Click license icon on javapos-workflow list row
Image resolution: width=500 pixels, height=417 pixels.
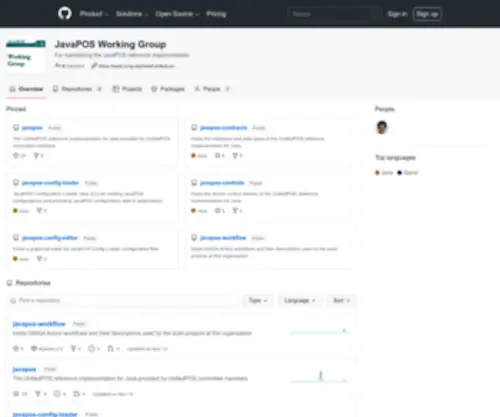point(34,349)
